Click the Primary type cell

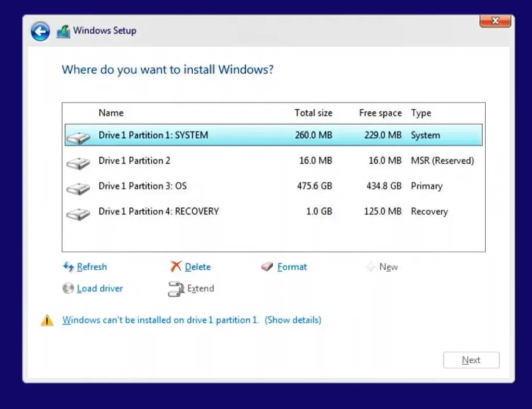(427, 187)
